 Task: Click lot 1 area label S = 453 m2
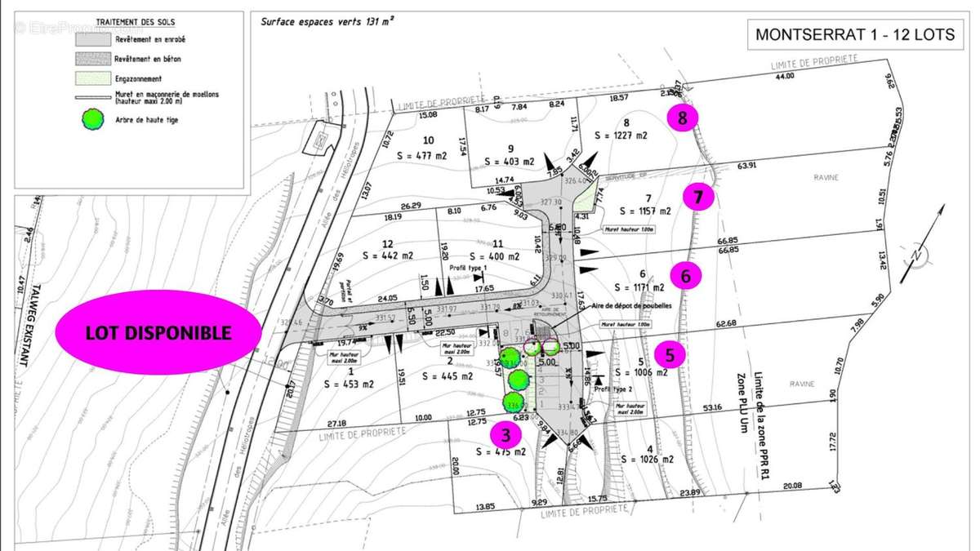349,384
